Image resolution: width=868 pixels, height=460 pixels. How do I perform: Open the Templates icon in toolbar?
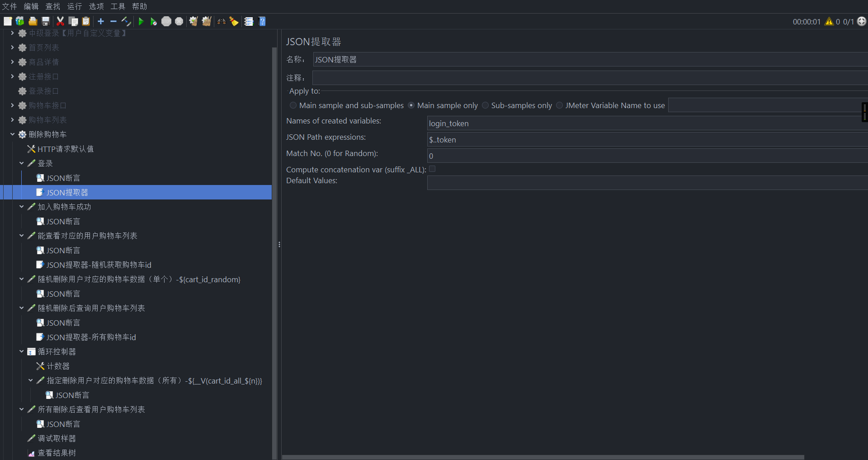pyautogui.click(x=20, y=21)
